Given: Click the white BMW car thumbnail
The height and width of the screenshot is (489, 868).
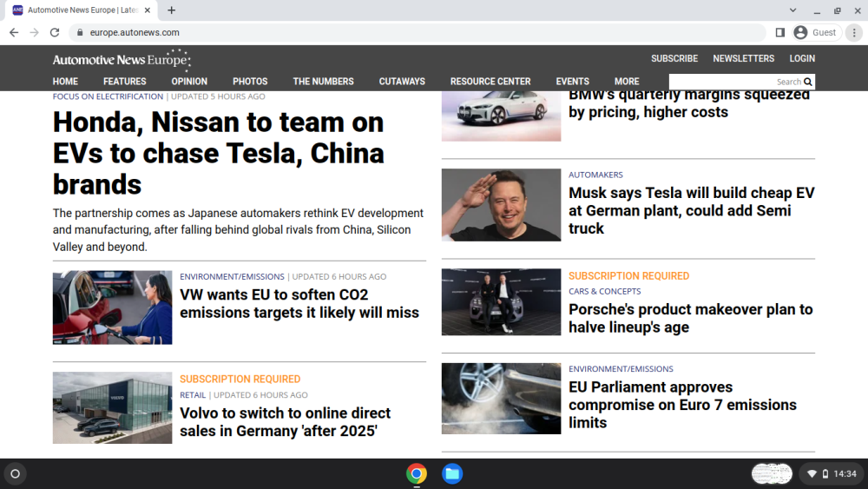Looking at the screenshot, I should coord(501,116).
